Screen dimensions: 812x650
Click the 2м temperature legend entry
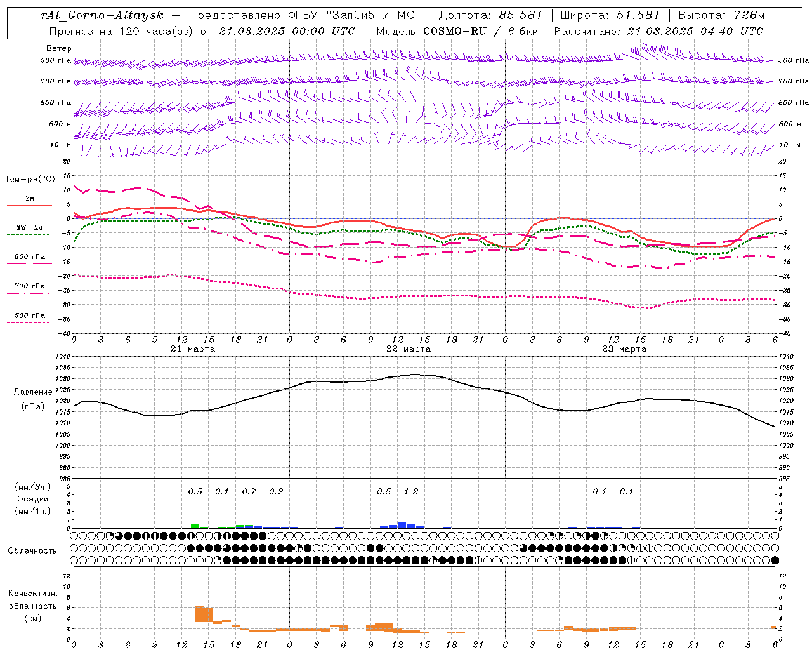(x=29, y=199)
